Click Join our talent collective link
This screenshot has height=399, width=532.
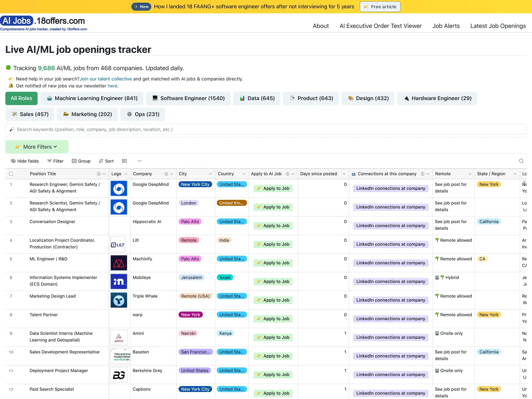point(106,79)
